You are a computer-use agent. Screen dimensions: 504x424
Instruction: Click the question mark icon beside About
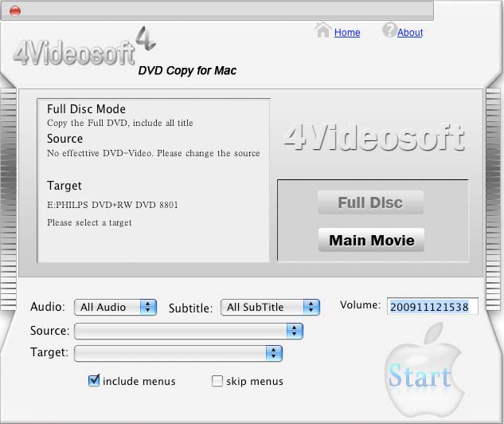click(390, 29)
